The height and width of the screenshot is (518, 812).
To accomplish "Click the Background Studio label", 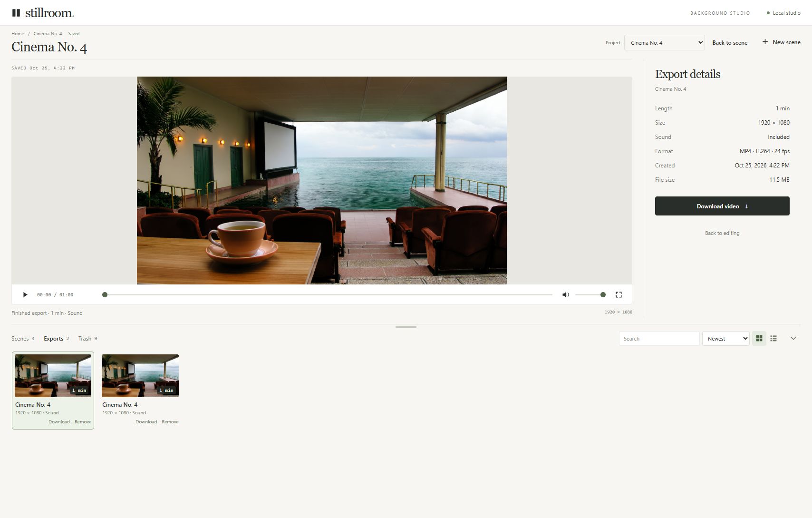I will point(720,13).
